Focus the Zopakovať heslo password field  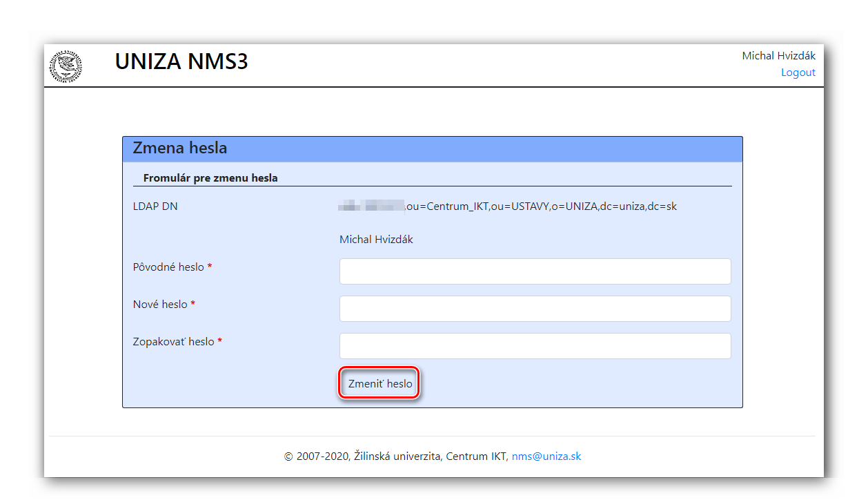pos(535,346)
